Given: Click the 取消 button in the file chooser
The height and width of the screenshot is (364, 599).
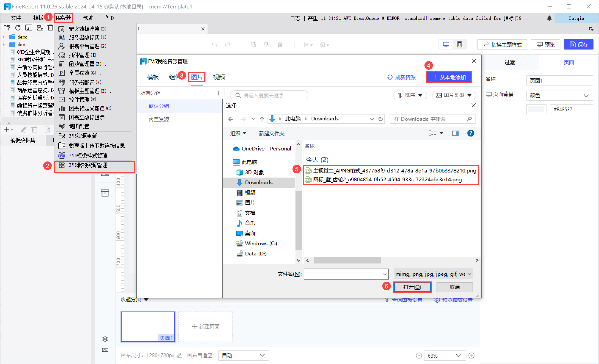Looking at the screenshot, I should [x=455, y=287].
